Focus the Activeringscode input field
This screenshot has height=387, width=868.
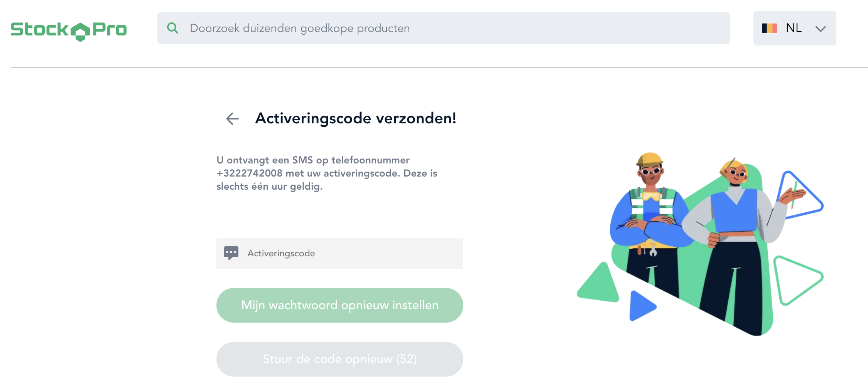click(x=347, y=253)
